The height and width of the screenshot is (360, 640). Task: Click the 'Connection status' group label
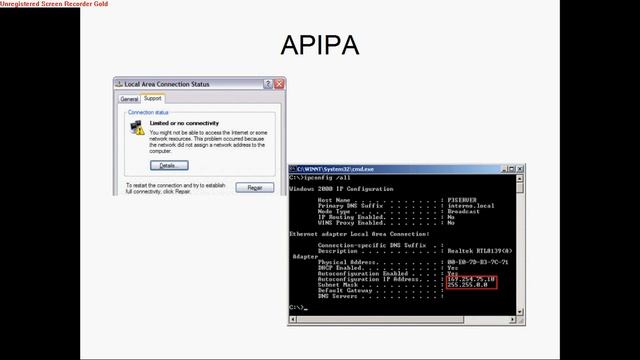pyautogui.click(x=148, y=112)
